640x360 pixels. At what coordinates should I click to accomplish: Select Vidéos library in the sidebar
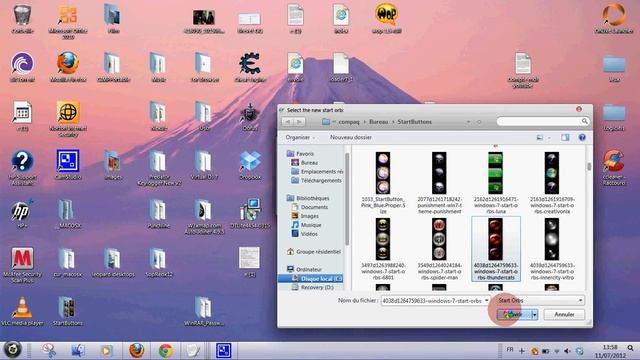tap(309, 234)
